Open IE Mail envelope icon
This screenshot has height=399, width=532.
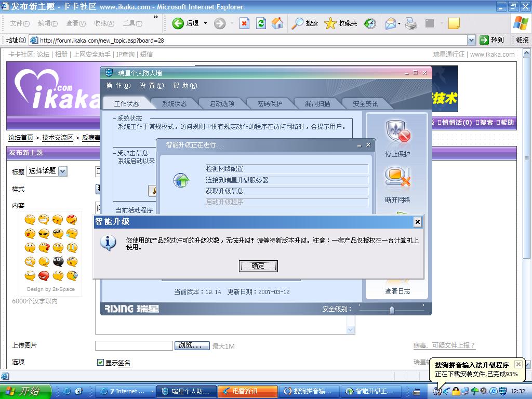pos(390,23)
